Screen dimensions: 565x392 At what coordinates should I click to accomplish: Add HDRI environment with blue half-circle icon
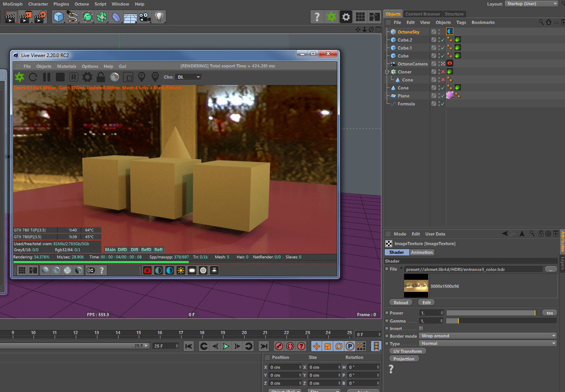point(170,270)
